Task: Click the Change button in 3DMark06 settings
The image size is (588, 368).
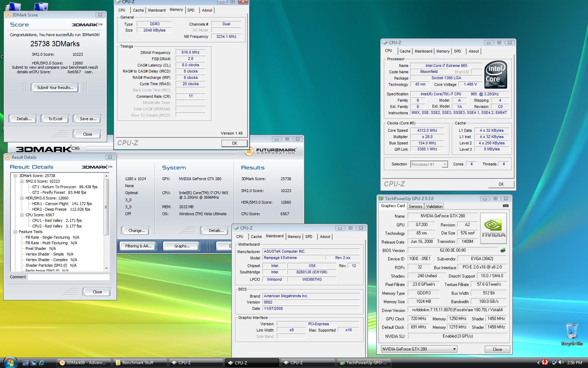Action: point(136,231)
